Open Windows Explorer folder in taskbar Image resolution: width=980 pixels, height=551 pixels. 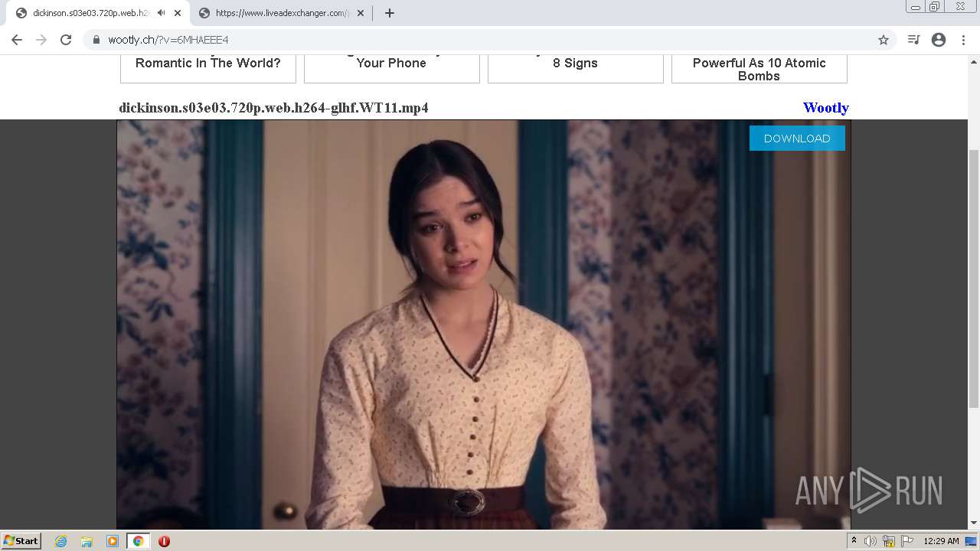tap(87, 541)
